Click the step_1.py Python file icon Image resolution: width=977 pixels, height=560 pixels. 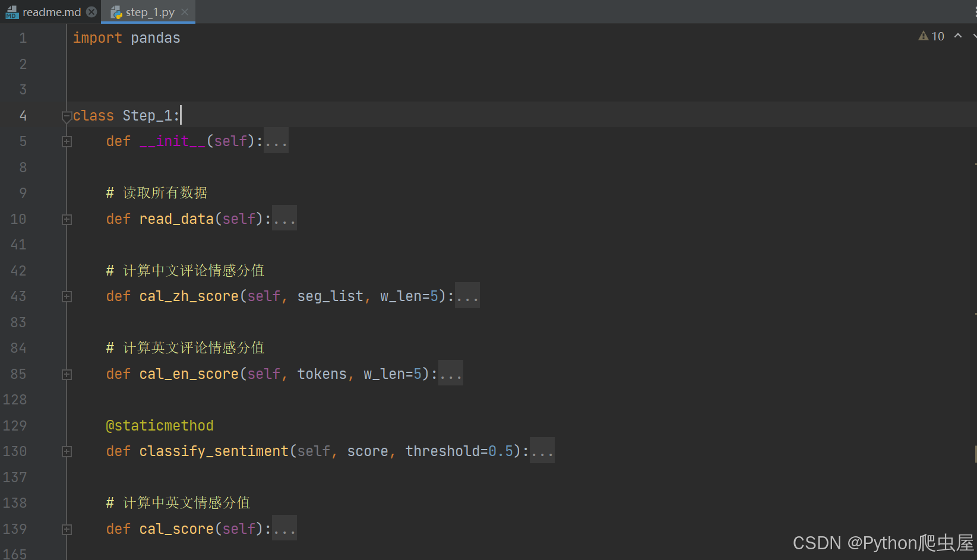click(x=116, y=12)
